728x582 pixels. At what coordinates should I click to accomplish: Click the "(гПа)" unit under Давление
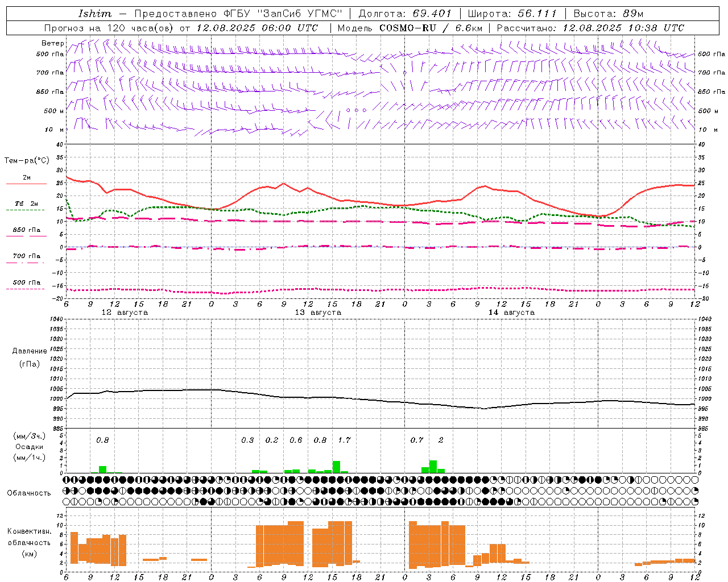pyautogui.click(x=30, y=364)
